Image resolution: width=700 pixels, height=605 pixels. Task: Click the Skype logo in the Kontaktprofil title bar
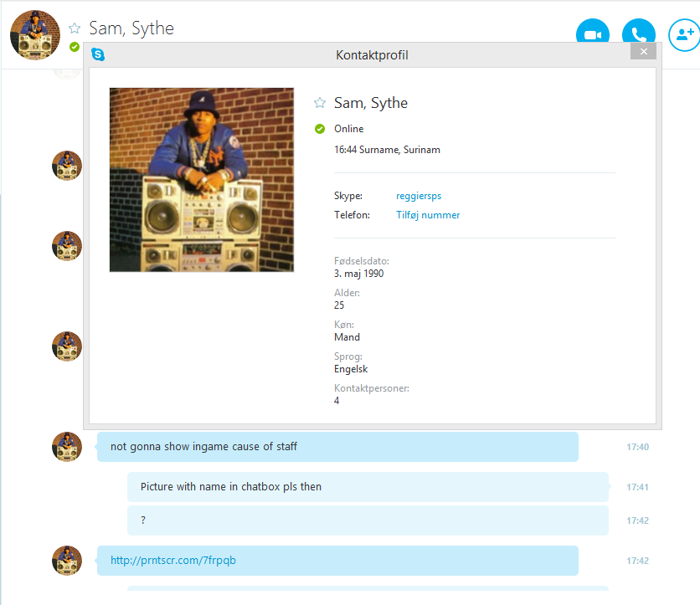coord(98,54)
